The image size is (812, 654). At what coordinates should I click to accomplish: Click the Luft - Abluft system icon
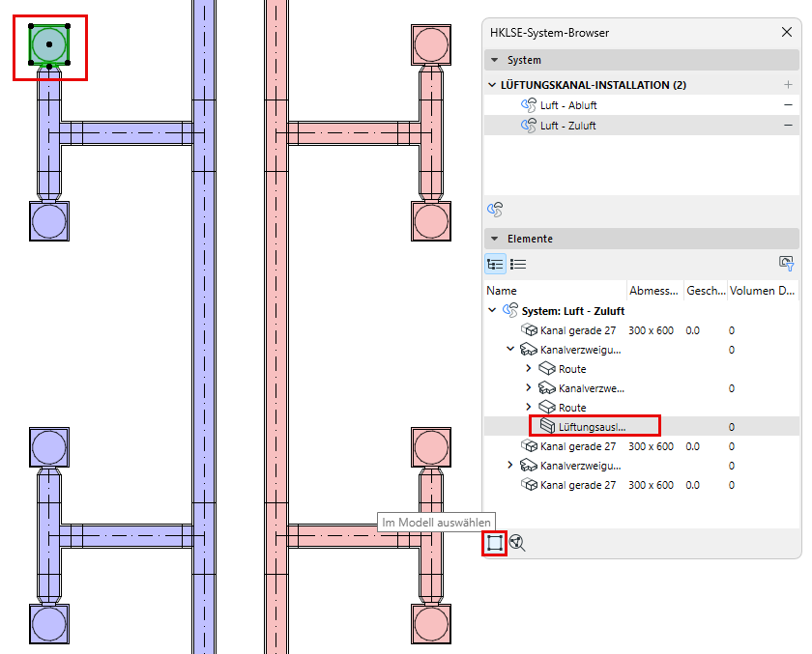(528, 105)
